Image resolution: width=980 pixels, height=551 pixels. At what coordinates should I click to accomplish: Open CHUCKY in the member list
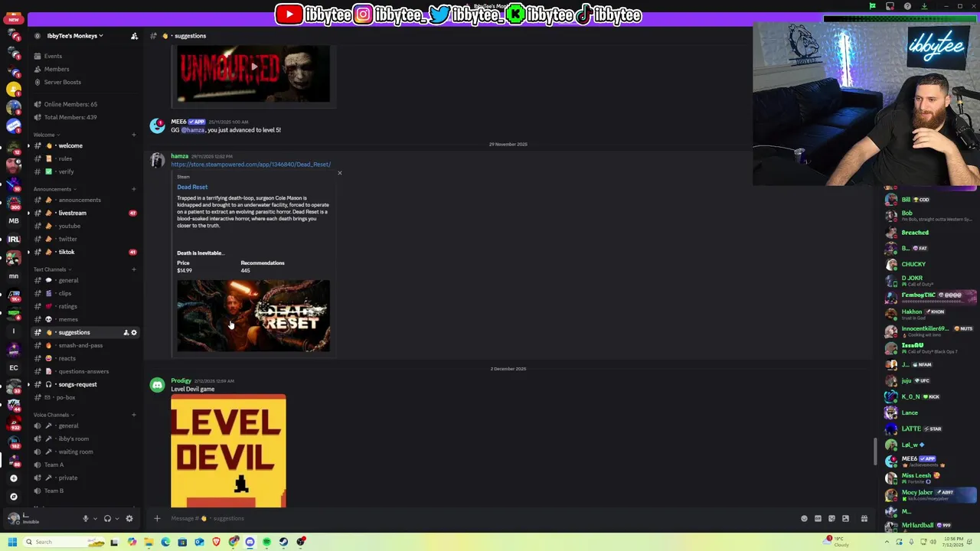click(931, 264)
